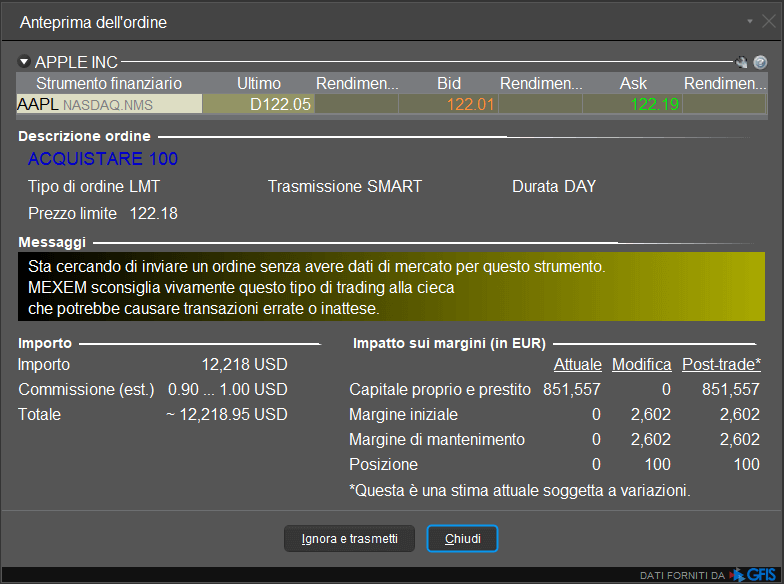Collapse the APPLE INC section
784x584 pixels.
[x=24, y=62]
